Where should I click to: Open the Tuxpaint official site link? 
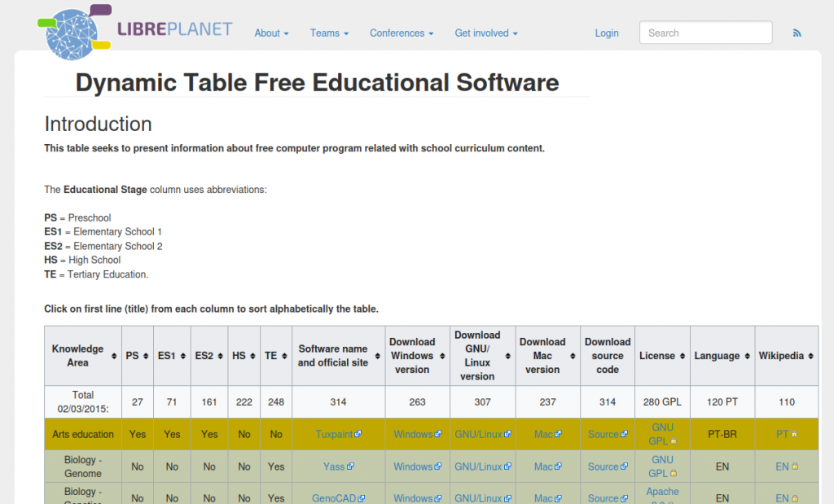point(338,434)
